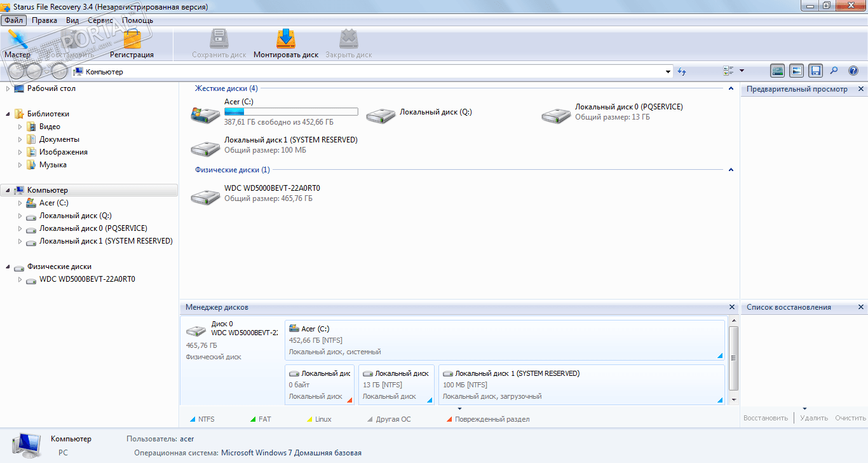Collapse the Библиотеки tree node
The width and height of the screenshot is (868, 463).
(8, 114)
